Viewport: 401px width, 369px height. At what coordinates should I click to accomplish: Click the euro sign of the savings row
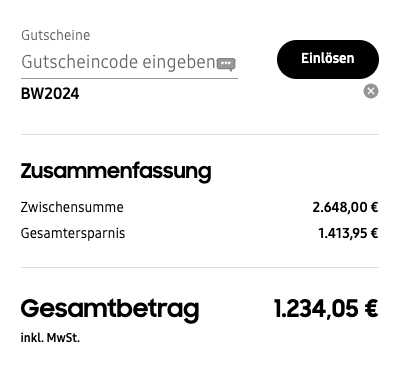click(374, 233)
